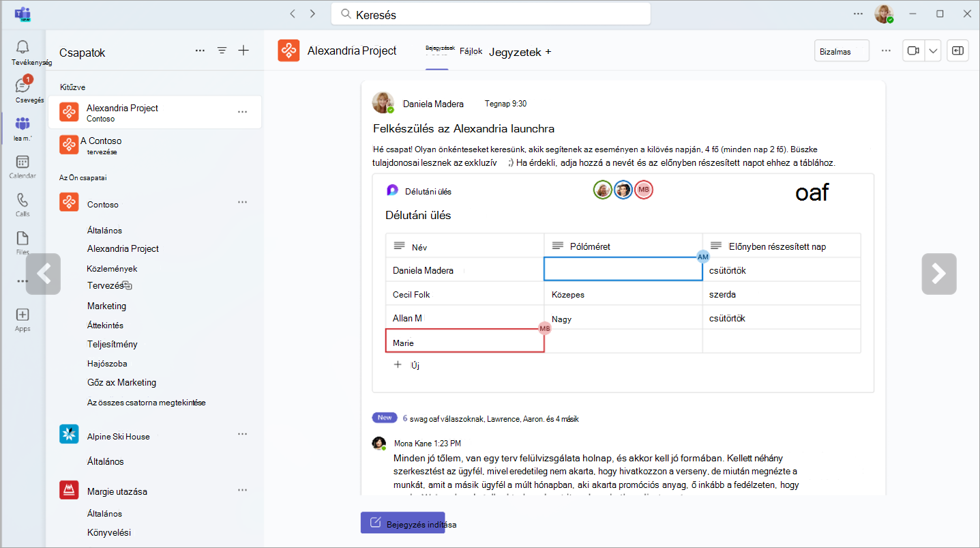The image size is (980, 548).
Task: Open Hajószoba channel
Action: coord(107,364)
